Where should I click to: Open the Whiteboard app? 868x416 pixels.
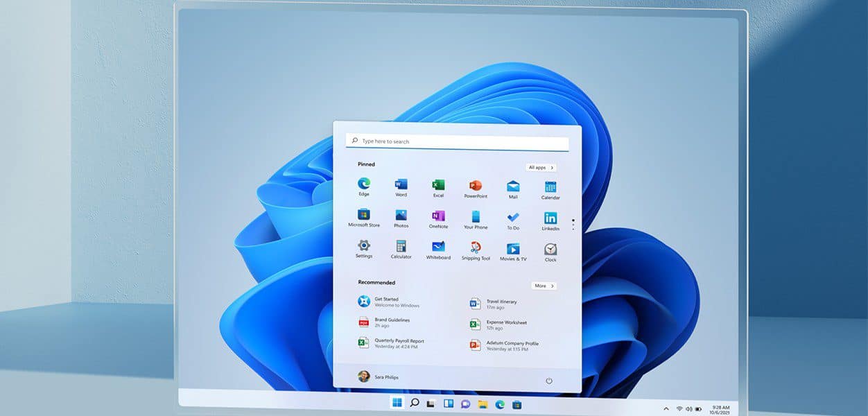point(438,250)
